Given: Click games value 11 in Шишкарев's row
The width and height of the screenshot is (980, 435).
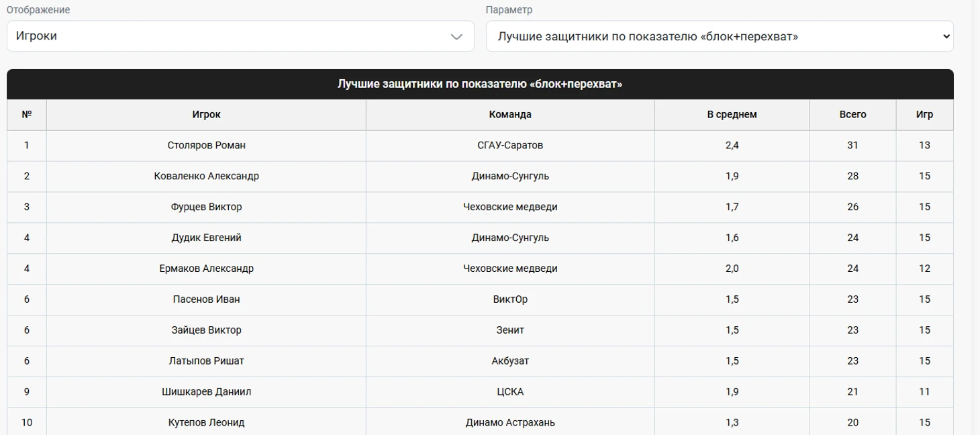Looking at the screenshot, I should point(924,392).
